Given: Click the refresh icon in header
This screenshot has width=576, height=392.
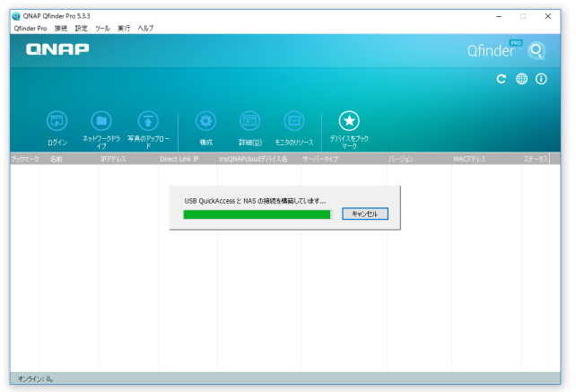Looking at the screenshot, I should [x=501, y=79].
